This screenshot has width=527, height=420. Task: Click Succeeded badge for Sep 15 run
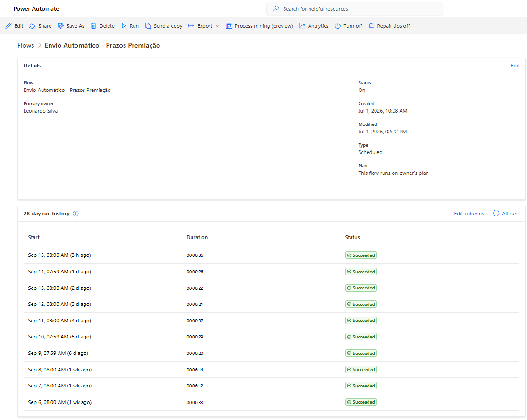click(x=361, y=255)
